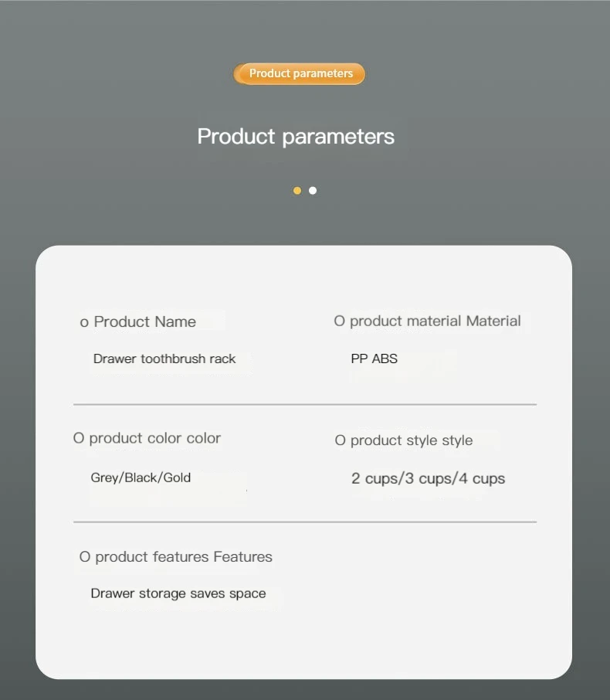Select the 2 cups/3 cups/4 cups value
This screenshot has width=610, height=700.
click(428, 479)
